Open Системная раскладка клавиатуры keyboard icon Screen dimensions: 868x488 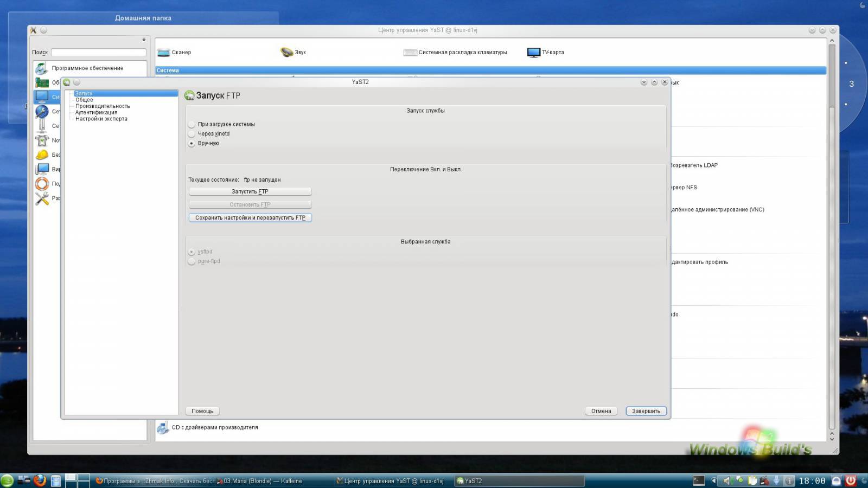[410, 53]
